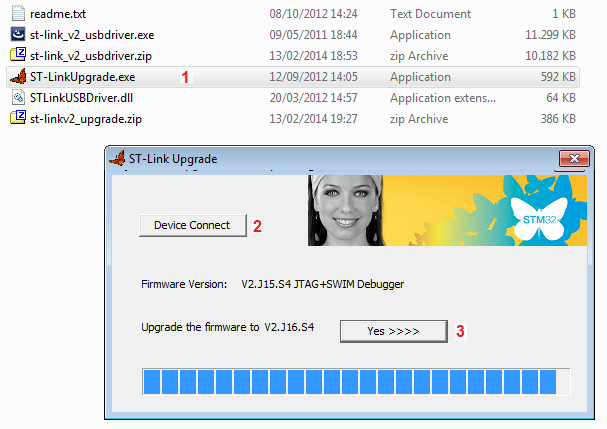This screenshot has width=607, height=429.
Task: Click the STLinkUSBDriver.dll file icon
Action: coord(18,97)
